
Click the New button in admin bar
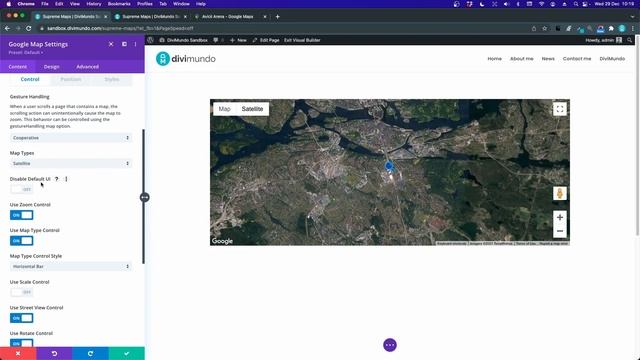(x=238, y=40)
